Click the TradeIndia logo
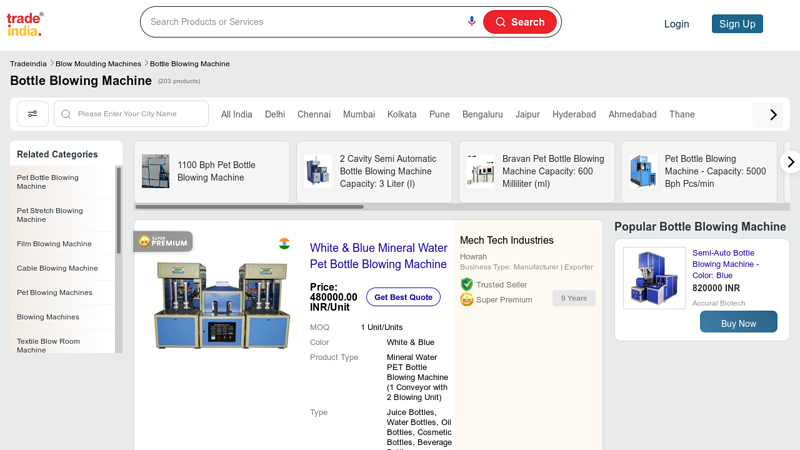The width and height of the screenshot is (800, 450). 25,24
